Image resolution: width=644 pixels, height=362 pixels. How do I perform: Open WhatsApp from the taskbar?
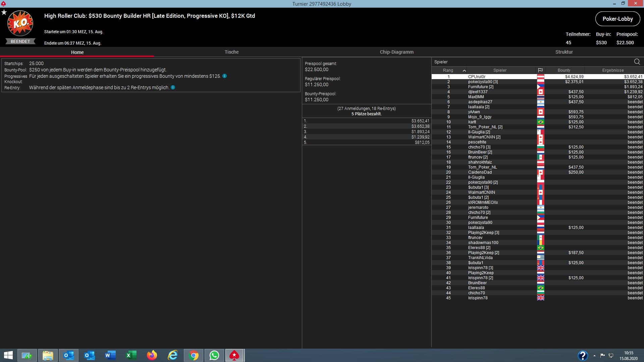coord(214,355)
